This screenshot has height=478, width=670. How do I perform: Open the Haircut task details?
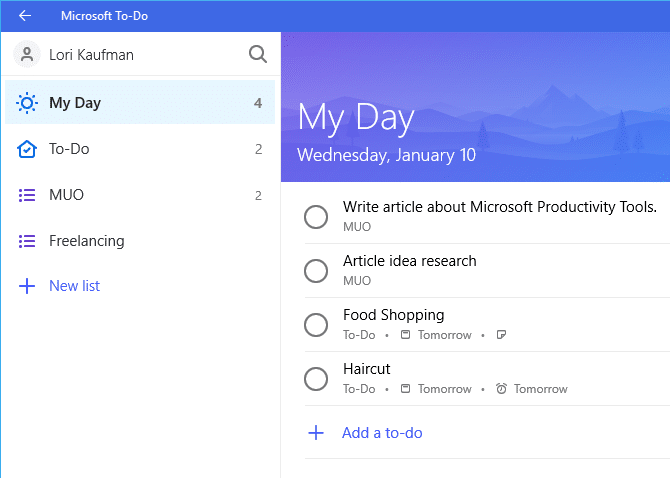coord(367,369)
